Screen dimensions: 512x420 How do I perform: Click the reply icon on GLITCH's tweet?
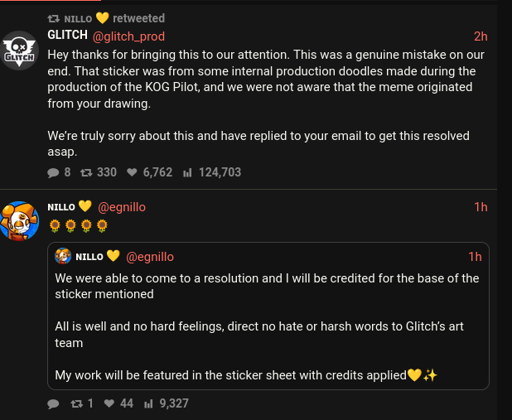[x=54, y=172]
